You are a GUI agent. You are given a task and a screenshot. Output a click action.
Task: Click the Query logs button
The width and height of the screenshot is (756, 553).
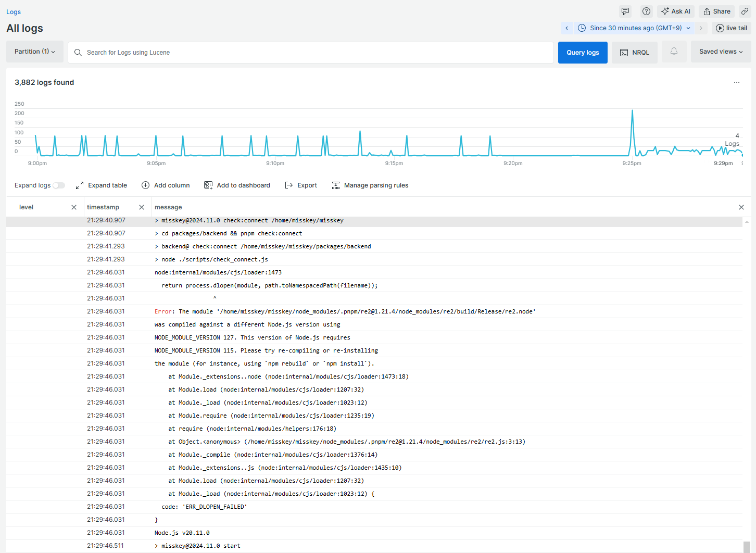coord(582,52)
